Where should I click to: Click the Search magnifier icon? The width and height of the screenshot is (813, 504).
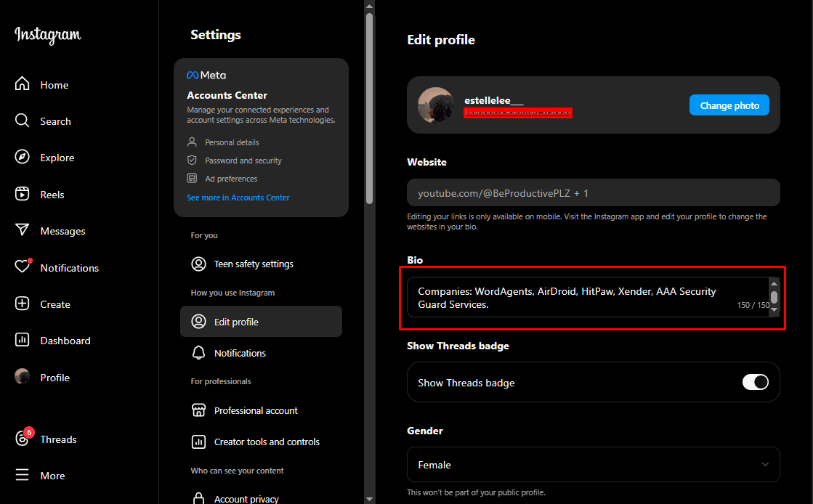tap(23, 121)
